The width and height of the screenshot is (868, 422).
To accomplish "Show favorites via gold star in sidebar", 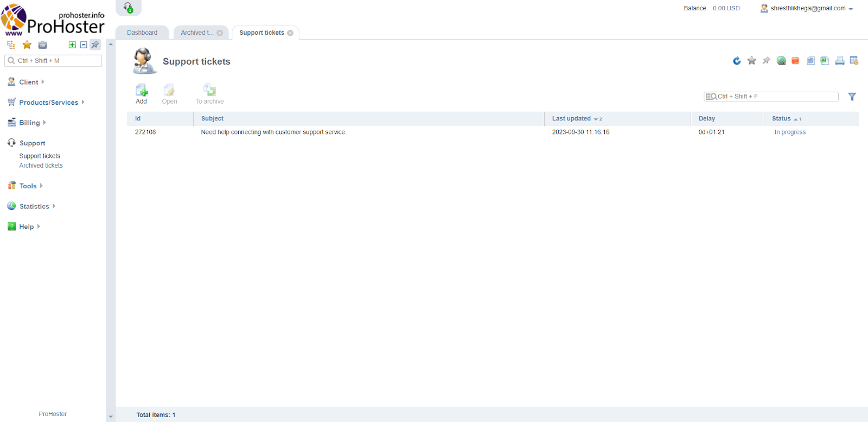I will coord(27,45).
